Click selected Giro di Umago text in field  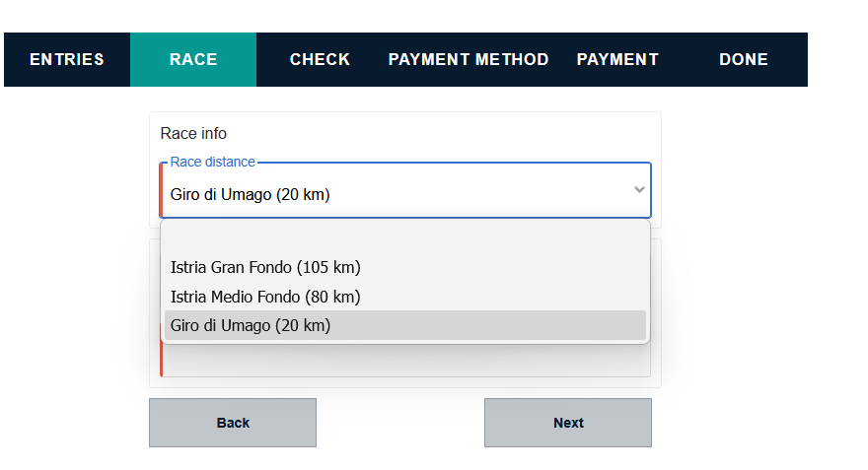(x=250, y=195)
